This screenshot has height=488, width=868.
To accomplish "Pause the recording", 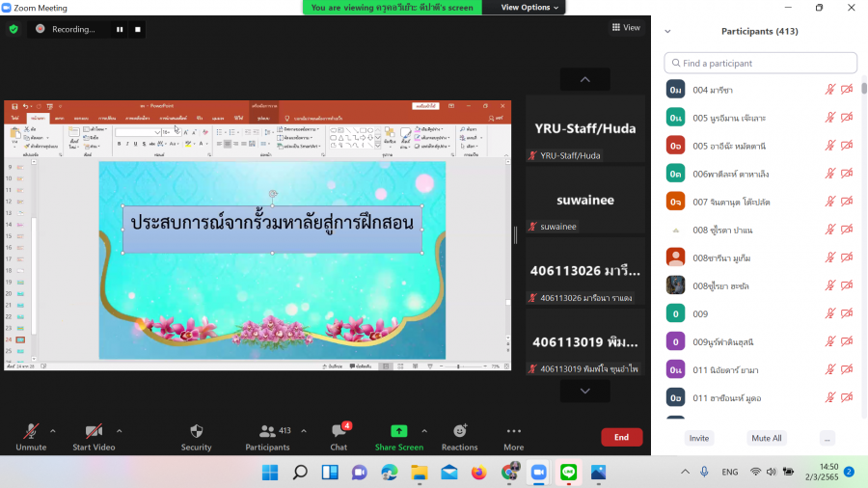I will [x=120, y=29].
